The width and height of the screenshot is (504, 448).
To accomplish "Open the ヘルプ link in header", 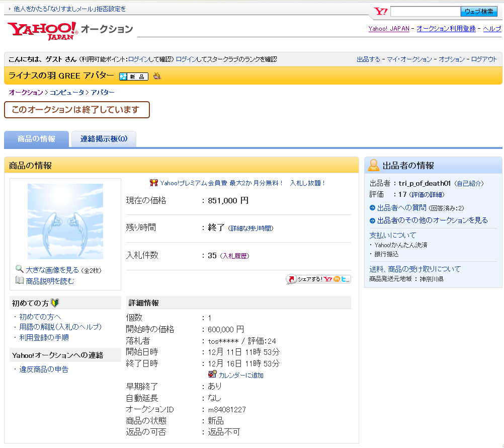I will [492, 29].
